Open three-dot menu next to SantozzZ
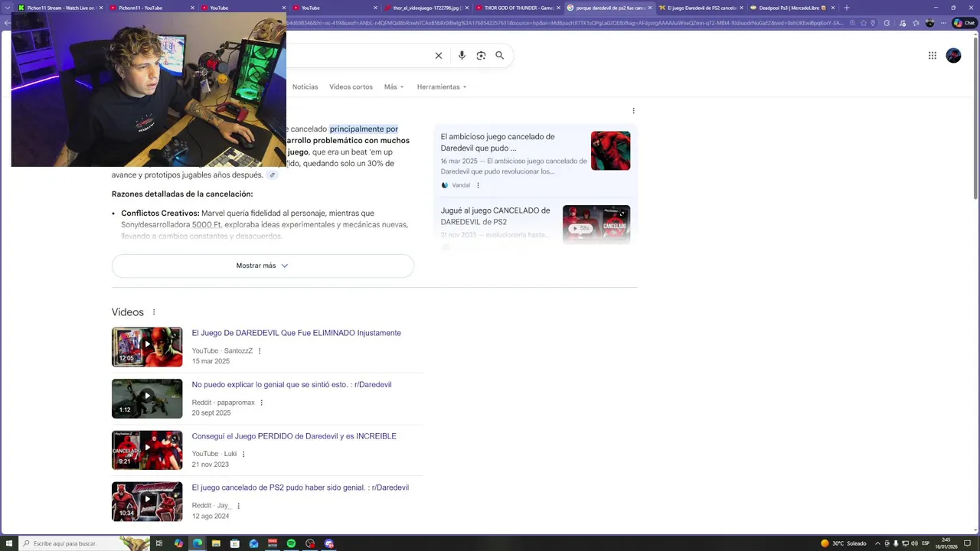Screen dimensions: 980x551 point(260,351)
